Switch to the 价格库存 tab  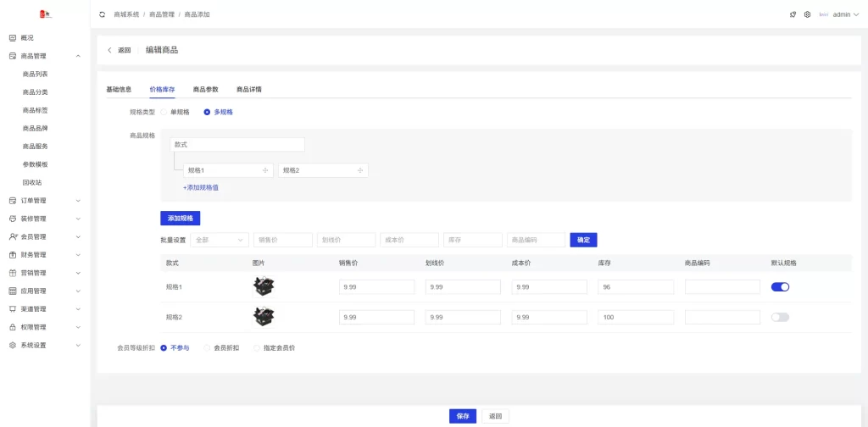[x=162, y=89]
